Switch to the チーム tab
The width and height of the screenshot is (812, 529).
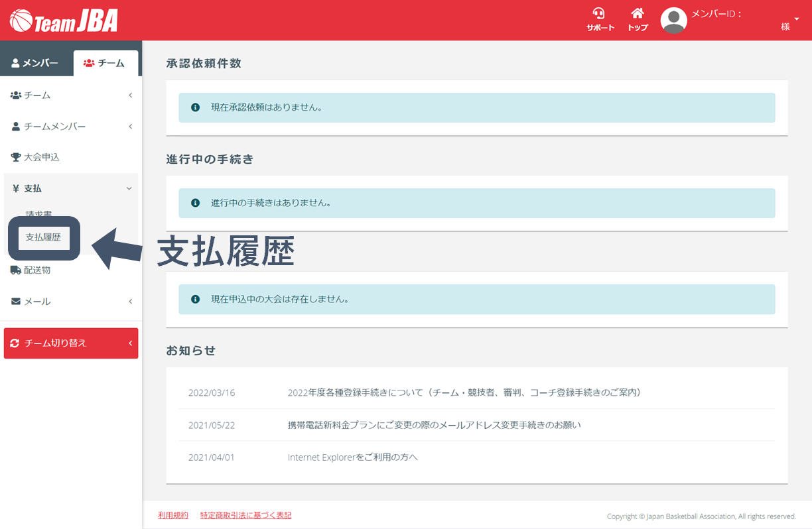tap(106, 62)
